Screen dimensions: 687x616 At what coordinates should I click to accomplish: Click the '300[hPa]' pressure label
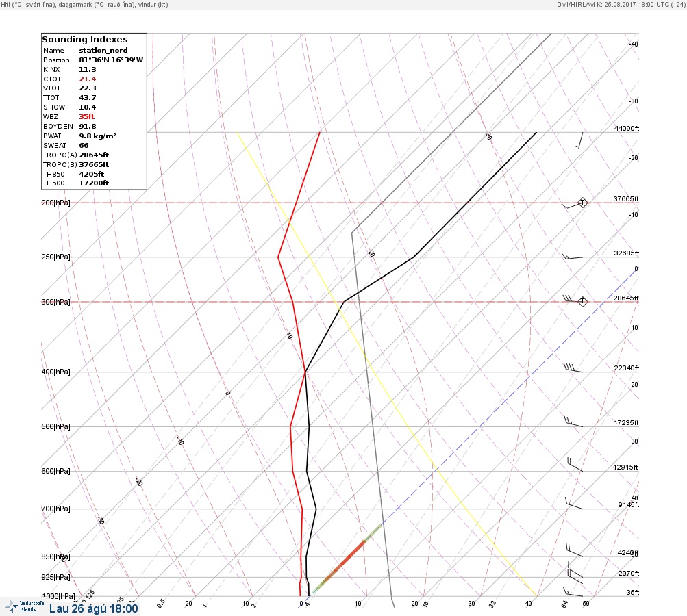pos(55,302)
